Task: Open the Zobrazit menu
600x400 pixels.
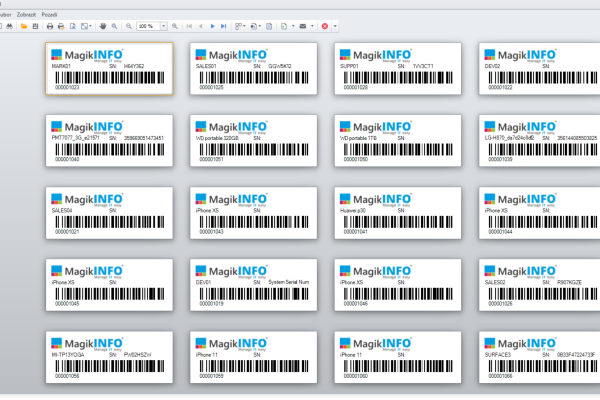Action: pyautogui.click(x=26, y=15)
